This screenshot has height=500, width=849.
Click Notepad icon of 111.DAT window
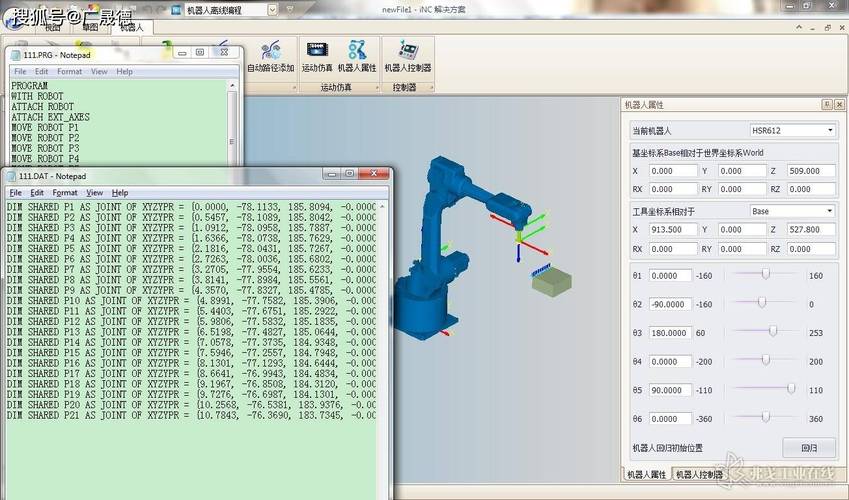click(x=11, y=176)
